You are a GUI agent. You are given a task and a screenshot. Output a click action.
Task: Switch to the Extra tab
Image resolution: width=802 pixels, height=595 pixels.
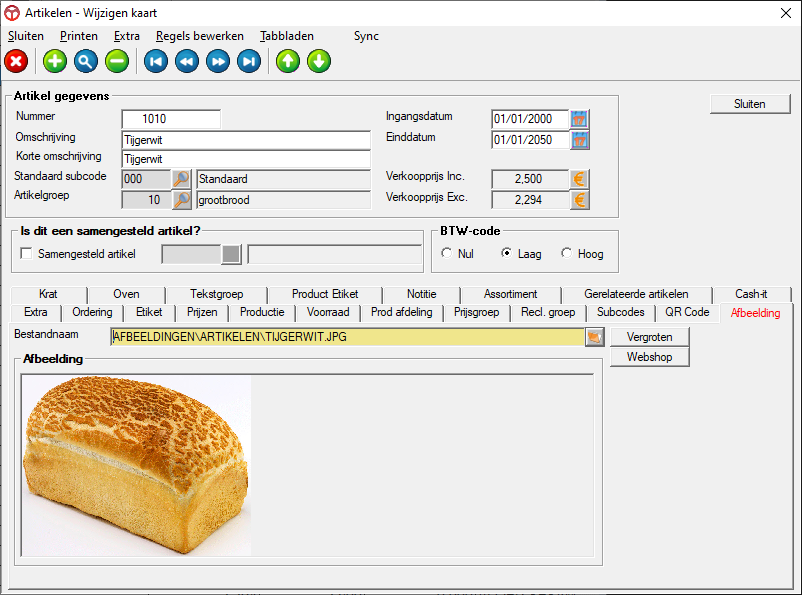pyautogui.click(x=36, y=312)
